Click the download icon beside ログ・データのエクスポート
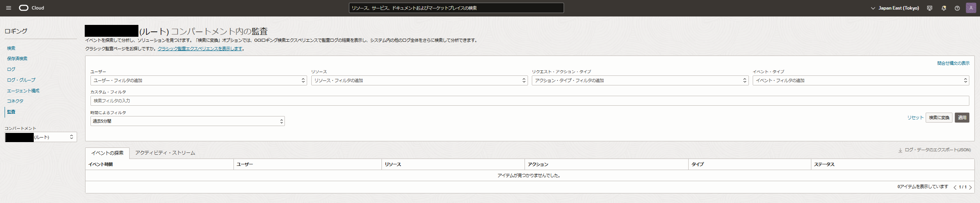The width and height of the screenshot is (980, 203). (x=900, y=150)
